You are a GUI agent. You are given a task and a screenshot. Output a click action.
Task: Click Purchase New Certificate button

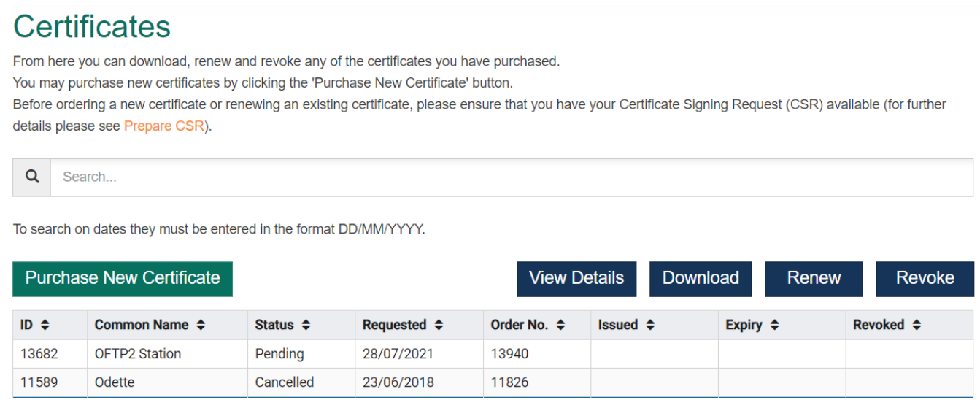pos(123,278)
